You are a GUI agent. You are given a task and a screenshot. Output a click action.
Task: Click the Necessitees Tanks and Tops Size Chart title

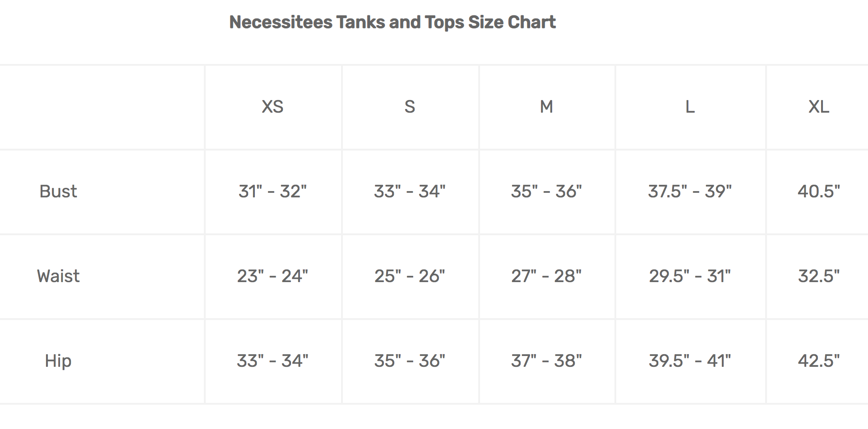click(x=392, y=22)
